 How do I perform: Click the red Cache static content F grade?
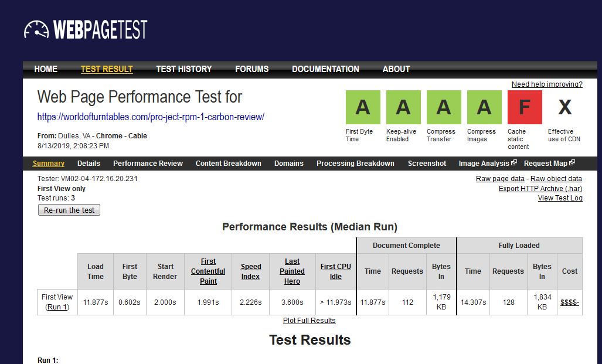(x=525, y=108)
